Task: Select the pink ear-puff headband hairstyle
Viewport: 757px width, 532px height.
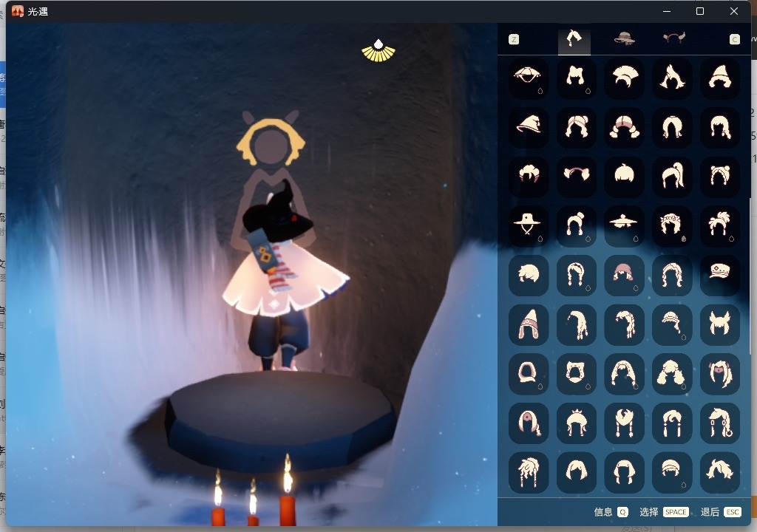Action: point(577,176)
